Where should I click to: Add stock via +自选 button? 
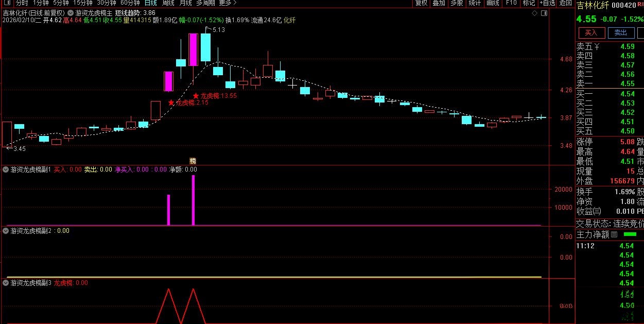click(x=547, y=3)
